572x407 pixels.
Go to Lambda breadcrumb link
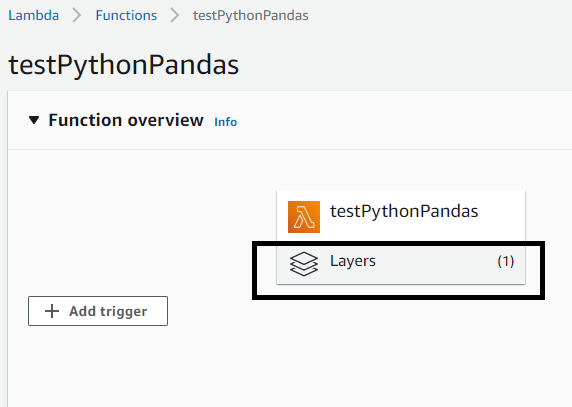(x=34, y=15)
